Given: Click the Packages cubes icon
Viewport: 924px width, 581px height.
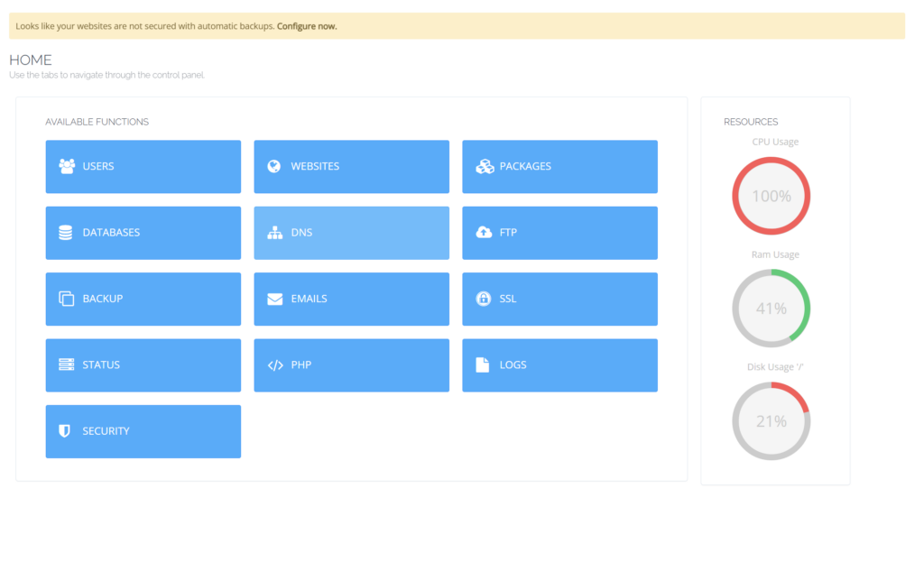Looking at the screenshot, I should pos(485,166).
